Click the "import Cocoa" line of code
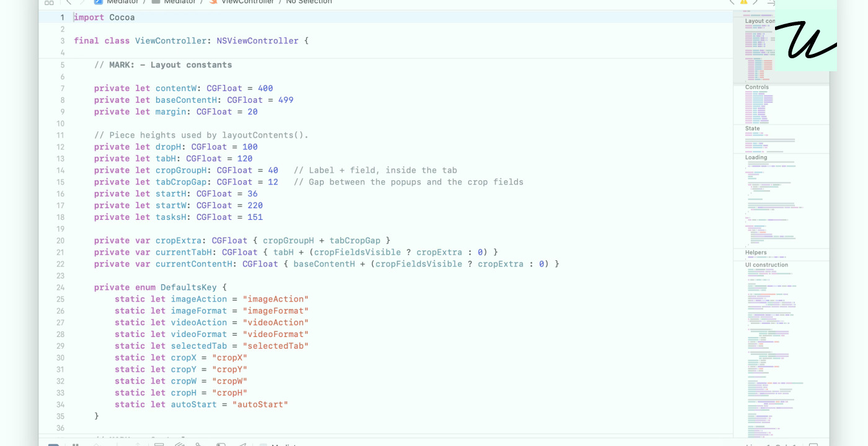 click(x=104, y=17)
